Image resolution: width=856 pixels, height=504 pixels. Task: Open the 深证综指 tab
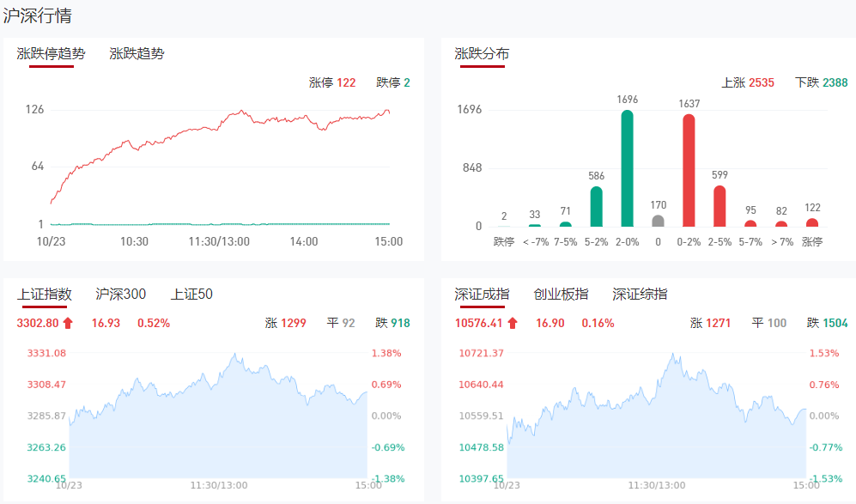[640, 295]
